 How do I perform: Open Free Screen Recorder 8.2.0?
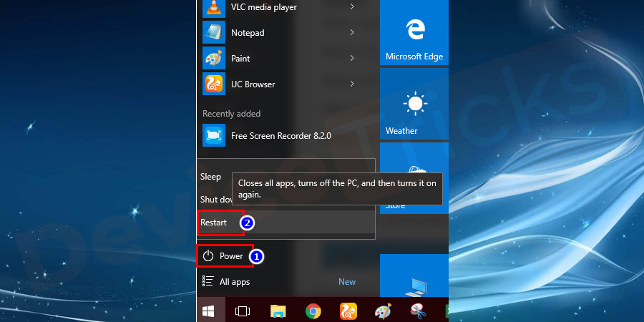(x=280, y=135)
